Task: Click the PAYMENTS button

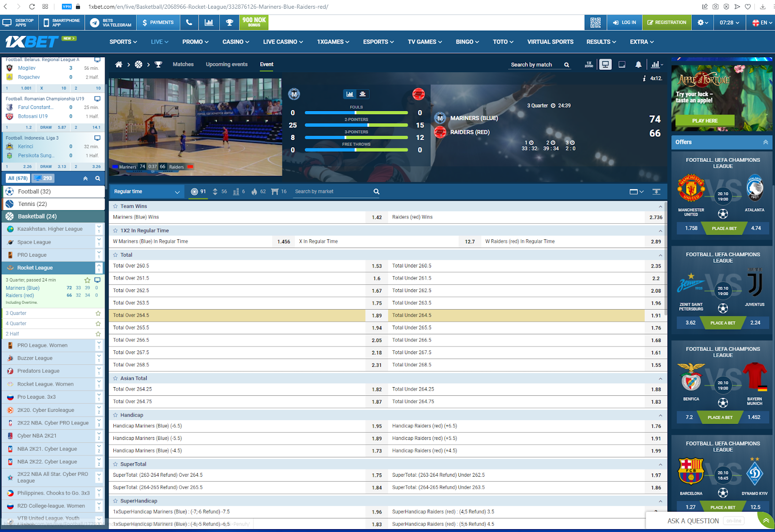Action: click(x=158, y=22)
